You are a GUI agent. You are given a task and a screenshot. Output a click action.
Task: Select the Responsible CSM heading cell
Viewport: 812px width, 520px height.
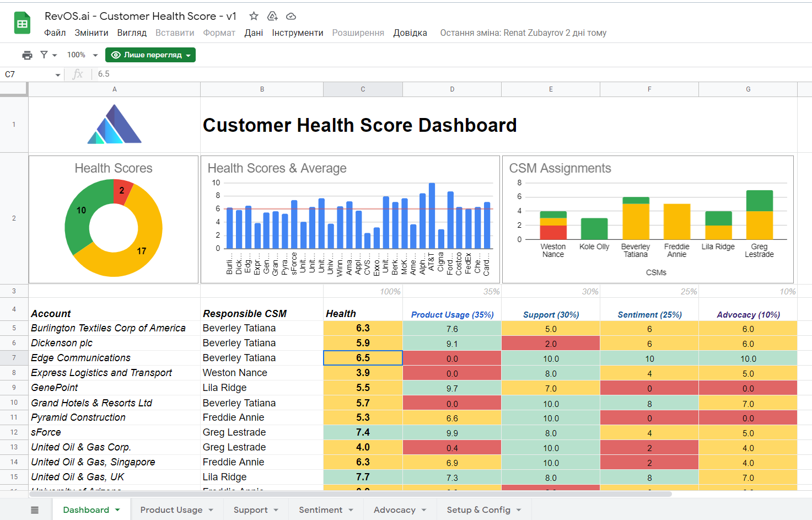coord(262,309)
